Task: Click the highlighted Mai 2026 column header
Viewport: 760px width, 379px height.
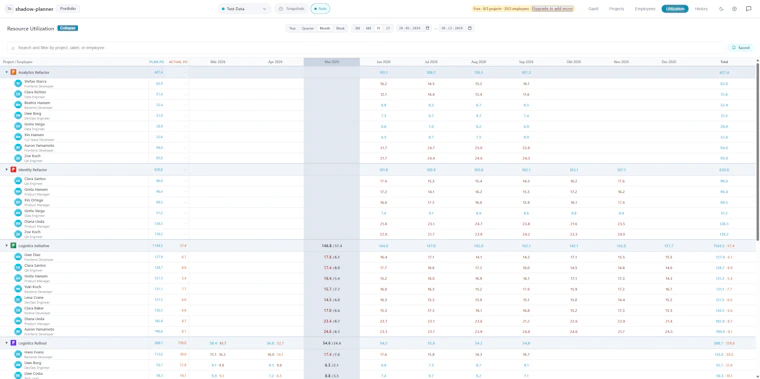Action: [x=332, y=62]
